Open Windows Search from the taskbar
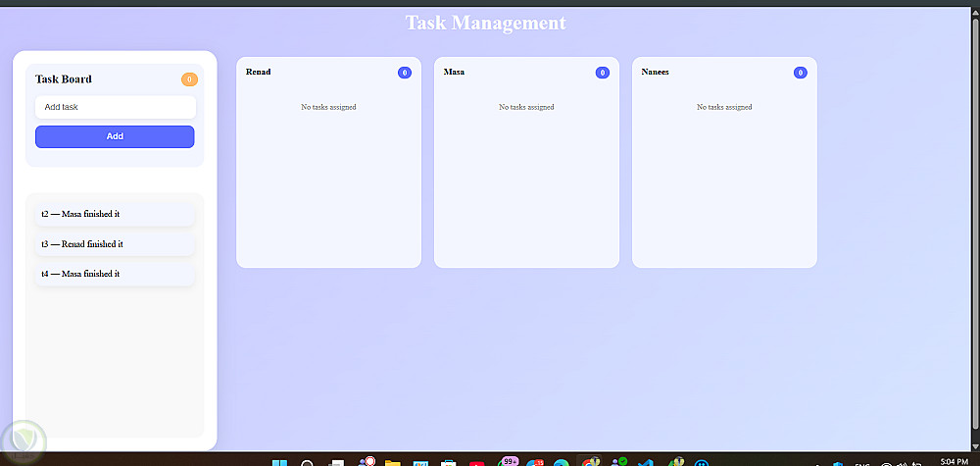This screenshot has width=980, height=466. [308, 463]
